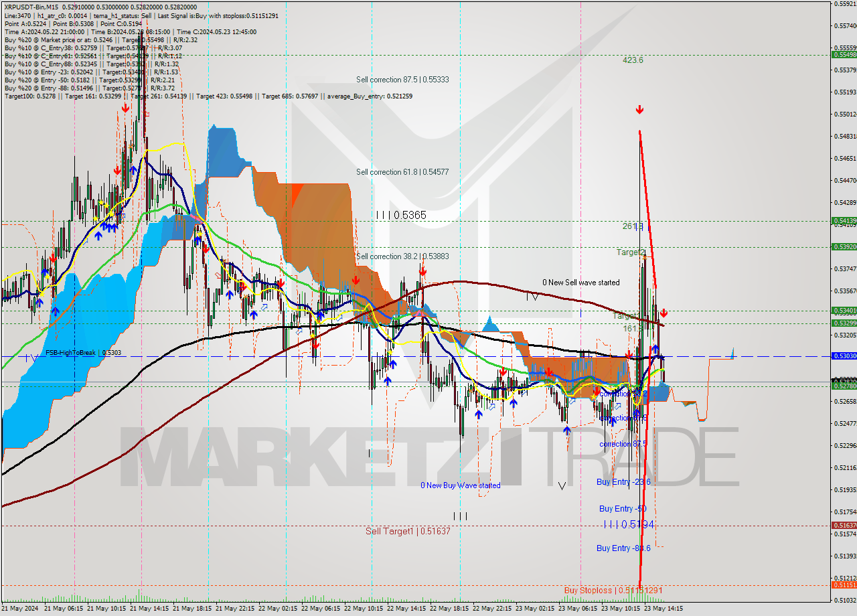Image resolution: width=857 pixels, height=616 pixels.
Task: Click the '22 May 10:15' time label
Action: click(364, 609)
